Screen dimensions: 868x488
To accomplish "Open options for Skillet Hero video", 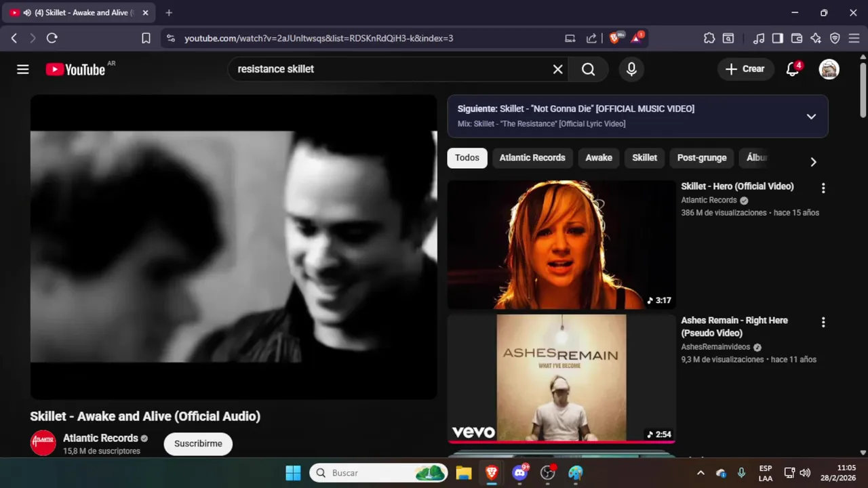I will pos(823,188).
